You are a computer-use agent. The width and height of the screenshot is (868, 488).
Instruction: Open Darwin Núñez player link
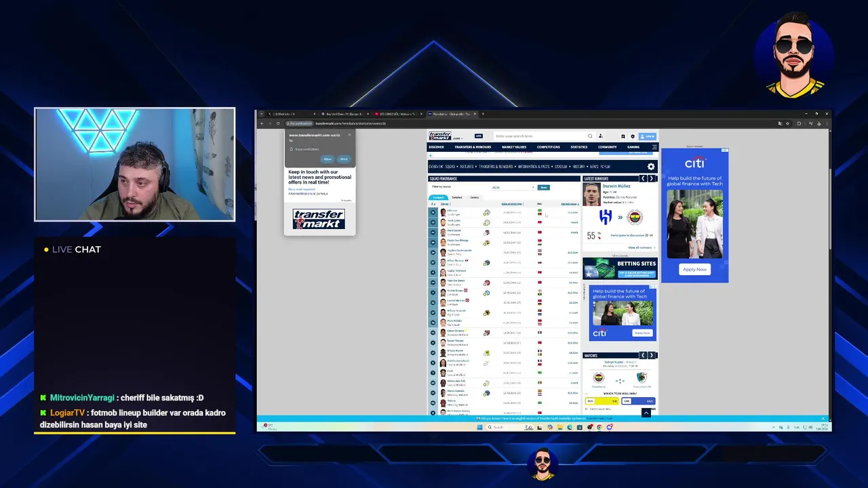pos(616,186)
